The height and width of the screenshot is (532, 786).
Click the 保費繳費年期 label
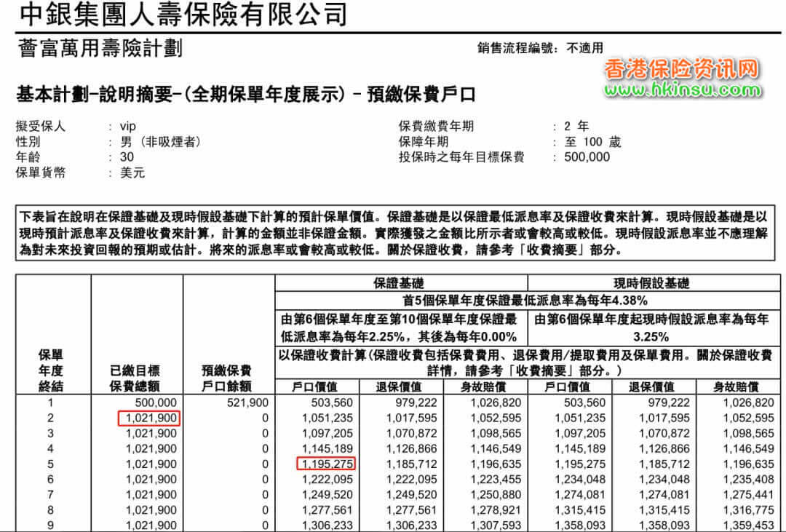[436, 126]
